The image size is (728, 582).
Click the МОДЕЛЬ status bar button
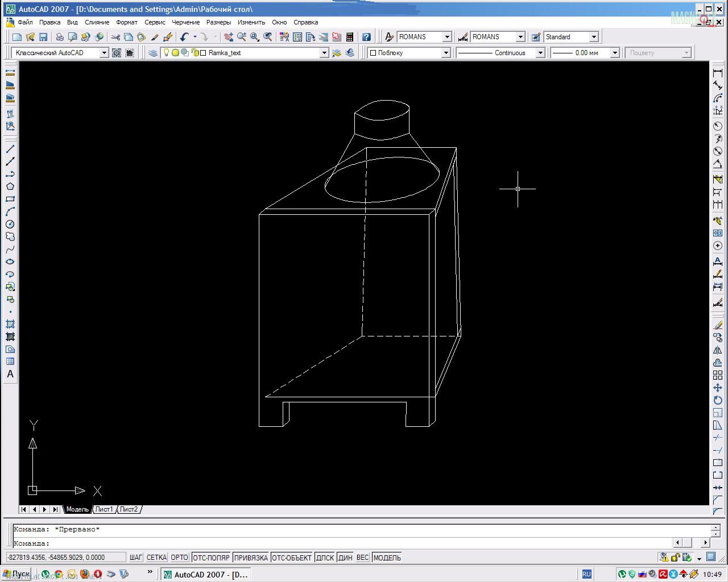(387, 558)
